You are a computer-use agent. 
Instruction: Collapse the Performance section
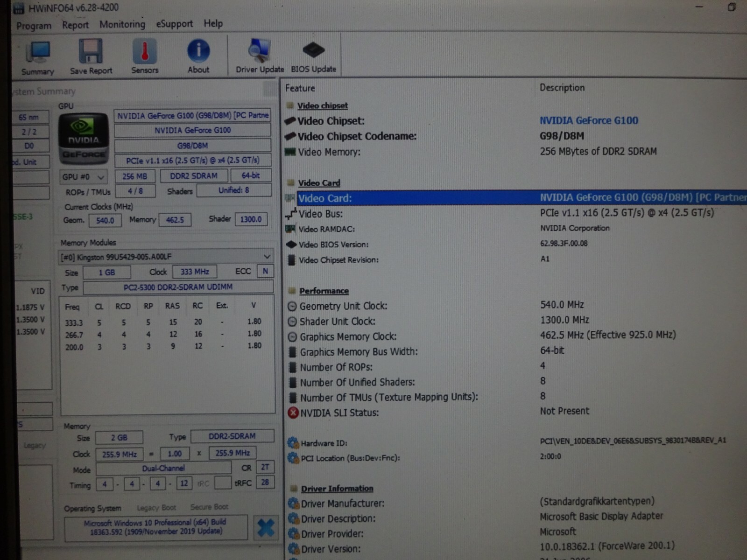pos(291,290)
